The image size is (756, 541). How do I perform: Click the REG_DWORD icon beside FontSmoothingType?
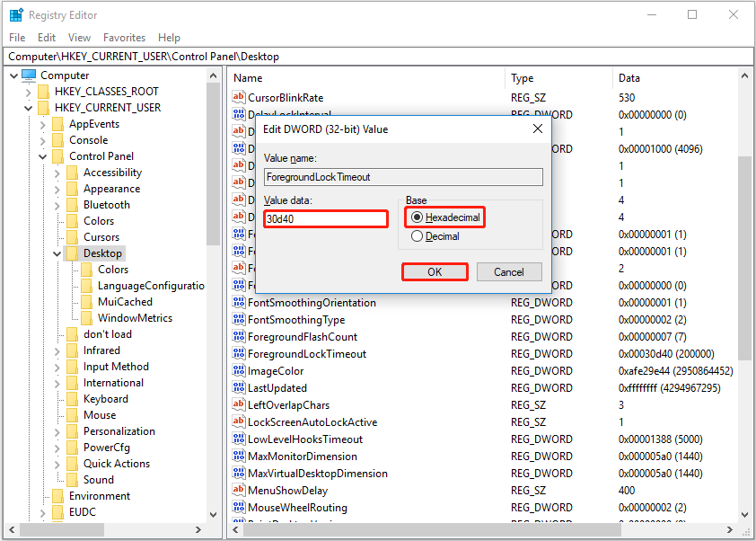click(238, 319)
